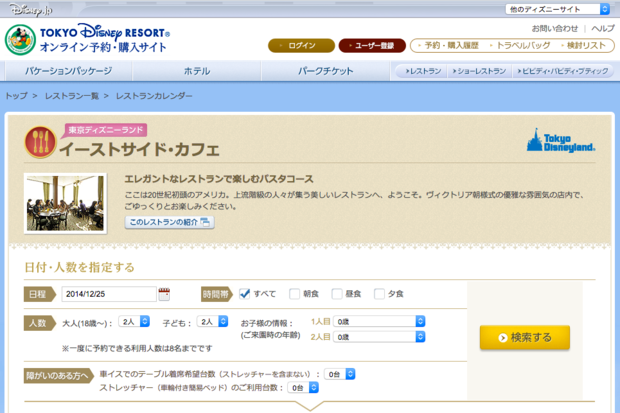
Task: Open the レストラン menu item
Action: [x=423, y=71]
